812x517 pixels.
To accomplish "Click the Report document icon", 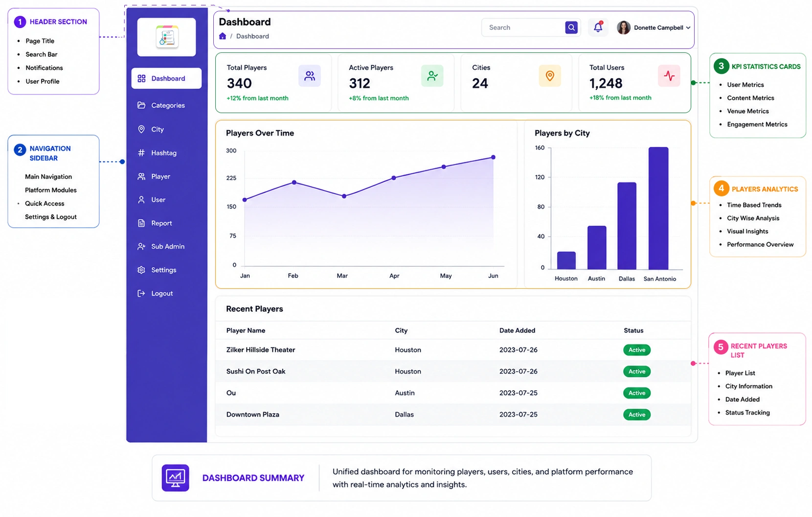I will tap(141, 223).
